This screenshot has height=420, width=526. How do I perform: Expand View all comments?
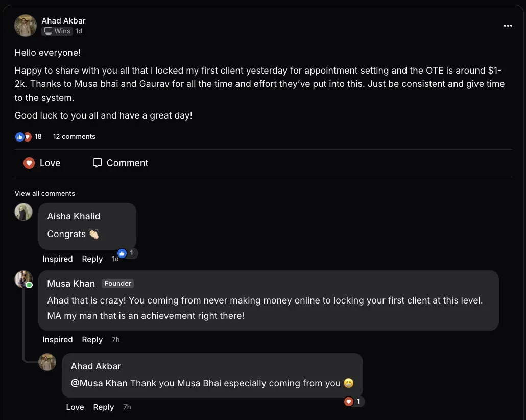[x=45, y=193]
